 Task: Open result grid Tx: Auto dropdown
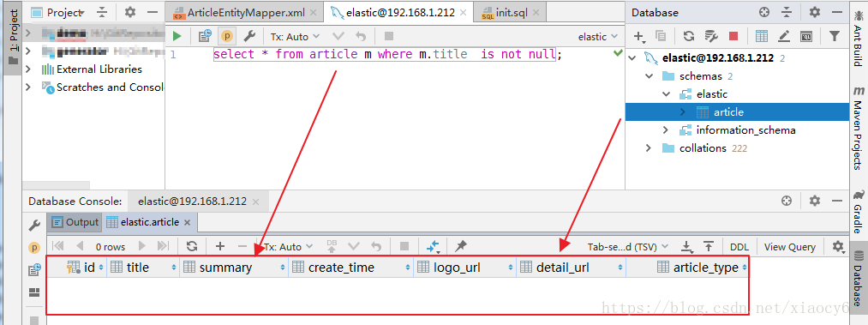pyautogui.click(x=288, y=246)
